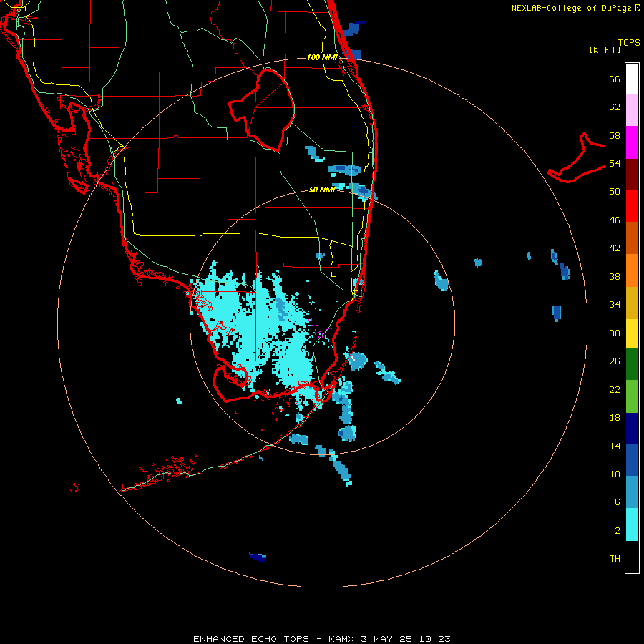Click the light pink legend swatch

coord(632,109)
